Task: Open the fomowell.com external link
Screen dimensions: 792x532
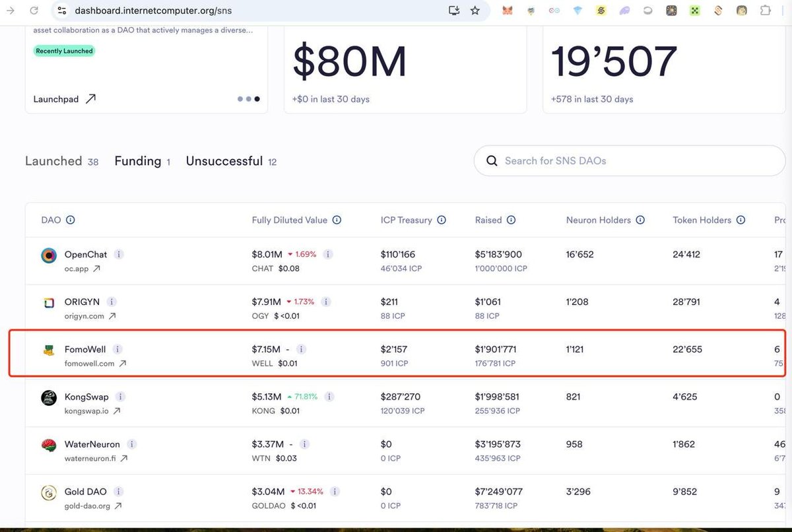Action: point(96,364)
